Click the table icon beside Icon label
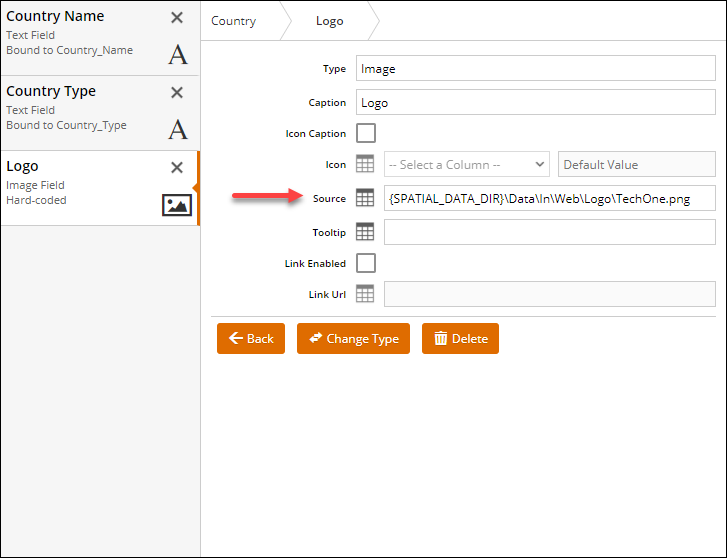 tap(365, 164)
